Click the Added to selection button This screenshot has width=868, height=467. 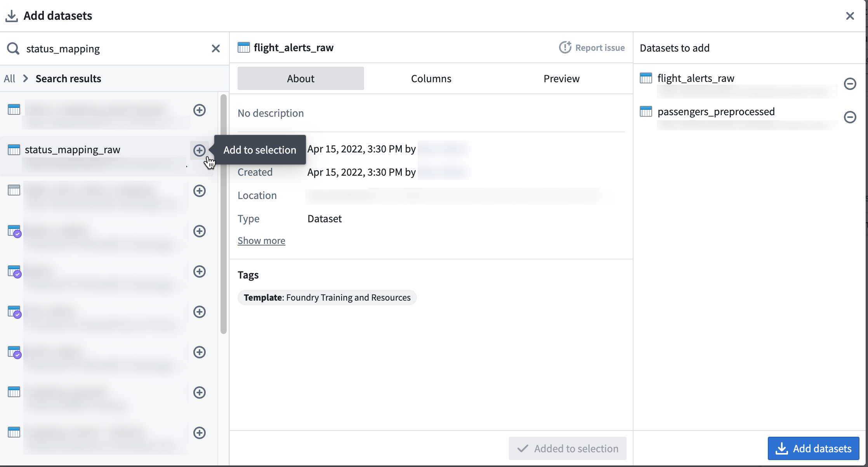coord(568,448)
